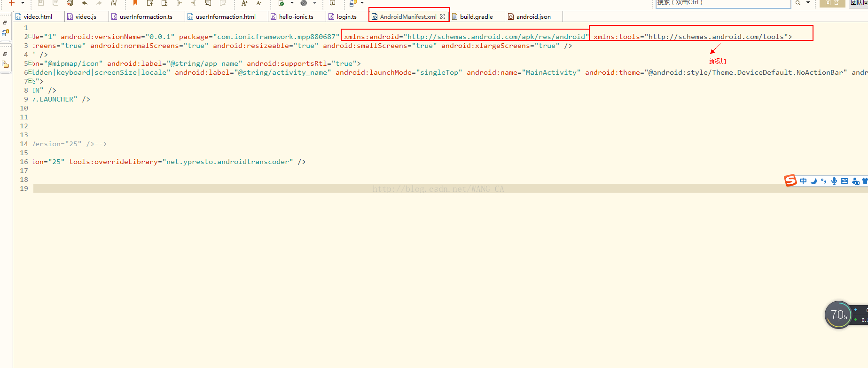Click the search box at top right
This screenshot has height=368, width=868.
tap(723, 3)
